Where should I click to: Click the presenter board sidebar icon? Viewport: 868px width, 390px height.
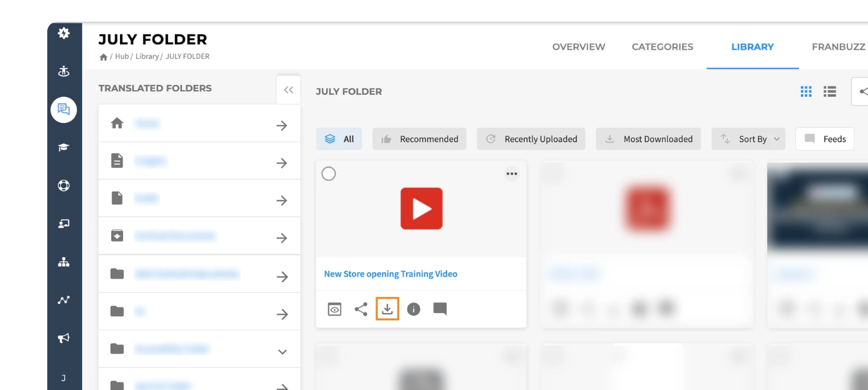click(x=63, y=224)
